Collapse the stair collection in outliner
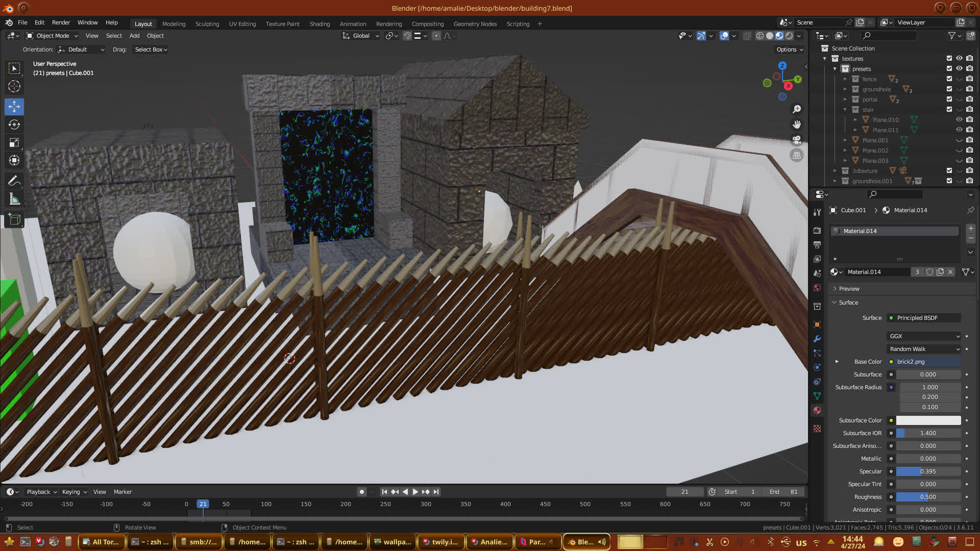 [x=845, y=110]
